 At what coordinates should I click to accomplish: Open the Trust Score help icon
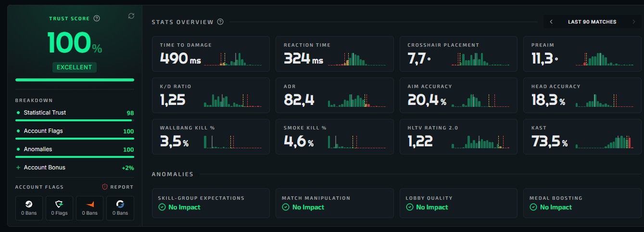point(97,18)
